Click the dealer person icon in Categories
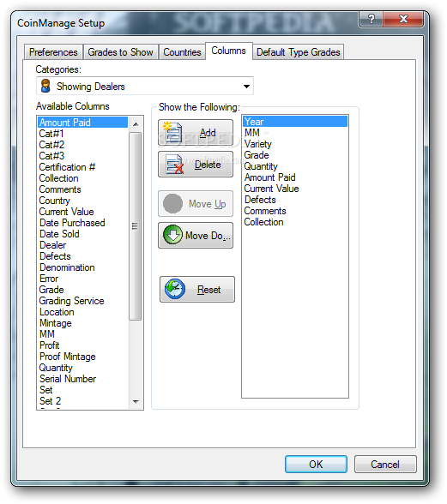The width and height of the screenshot is (447, 504). [x=45, y=86]
